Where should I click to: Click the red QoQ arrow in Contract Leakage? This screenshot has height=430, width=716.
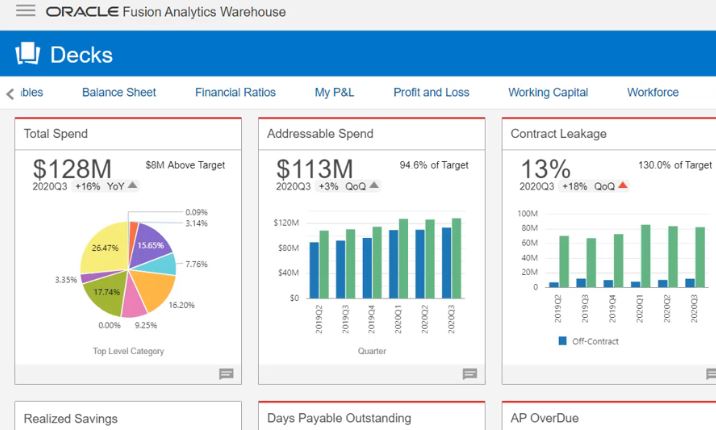click(x=622, y=185)
